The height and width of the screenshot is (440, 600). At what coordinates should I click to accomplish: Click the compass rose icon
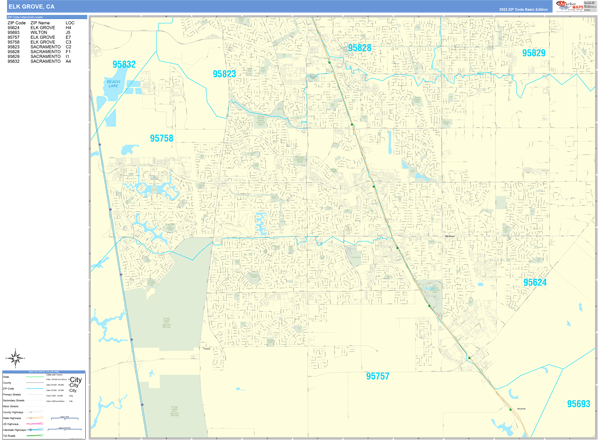point(15,358)
